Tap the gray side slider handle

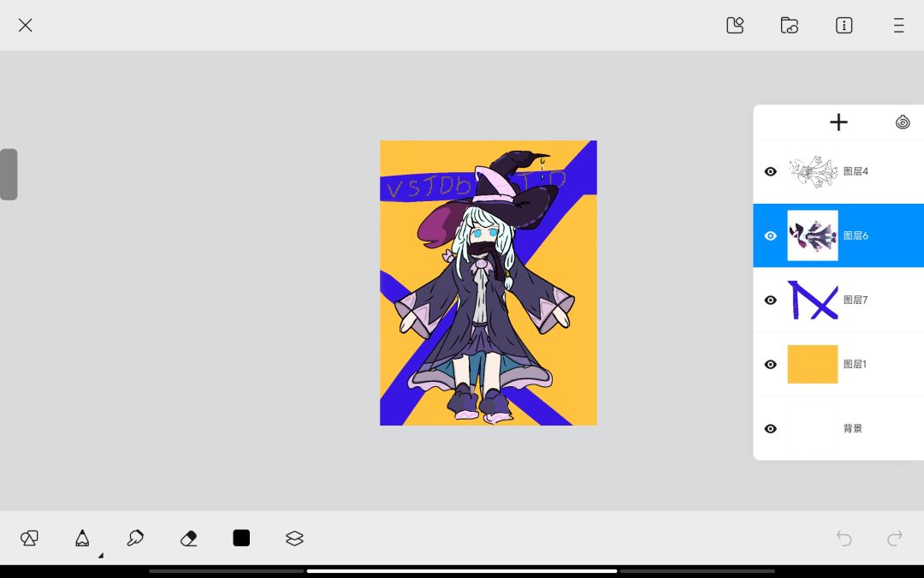pyautogui.click(x=9, y=175)
